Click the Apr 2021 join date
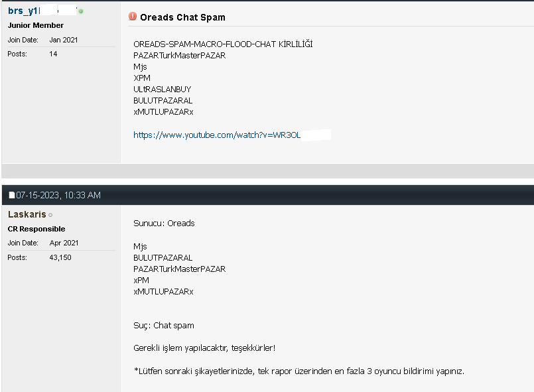Viewport: 534px width, 392px height. [x=64, y=243]
